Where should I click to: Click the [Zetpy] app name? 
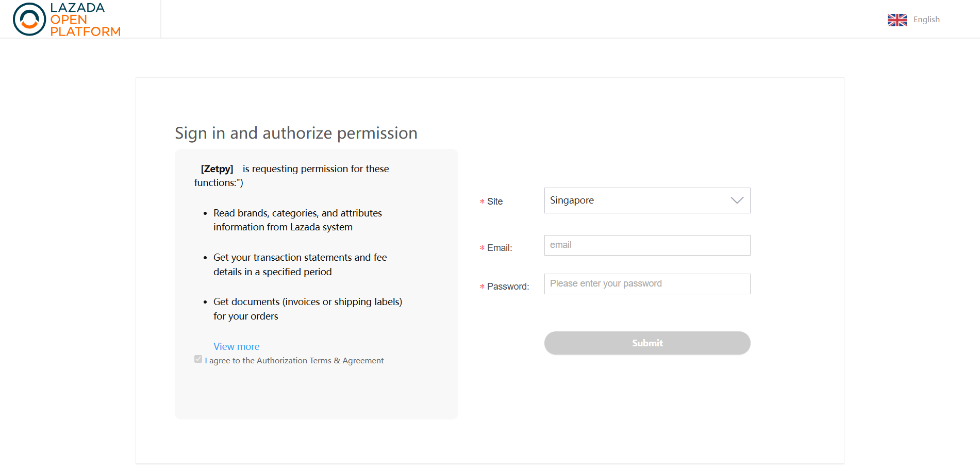pyautogui.click(x=217, y=169)
